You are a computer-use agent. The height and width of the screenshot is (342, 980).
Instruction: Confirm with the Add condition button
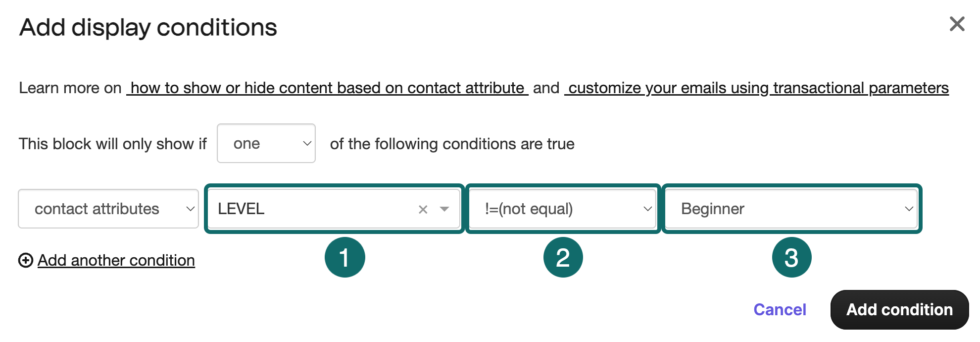(899, 309)
